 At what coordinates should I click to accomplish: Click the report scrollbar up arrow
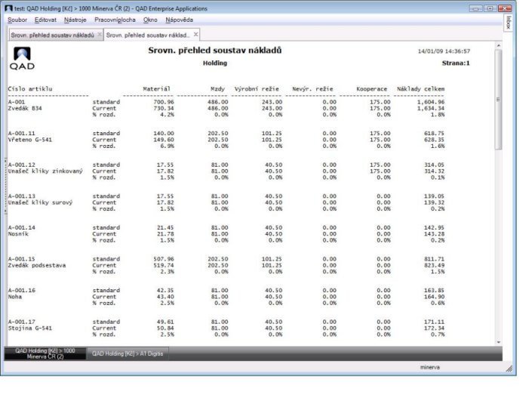tap(498, 45)
